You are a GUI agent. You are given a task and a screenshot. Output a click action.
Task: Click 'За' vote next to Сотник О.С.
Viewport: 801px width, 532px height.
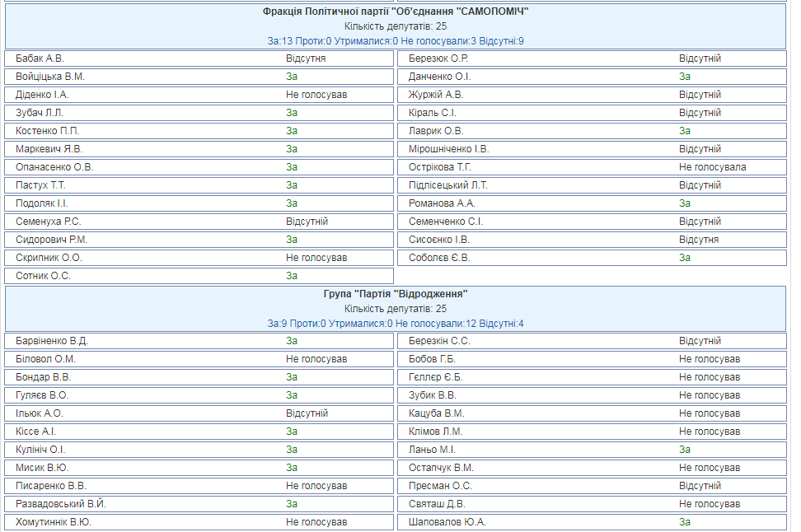pos(291,276)
